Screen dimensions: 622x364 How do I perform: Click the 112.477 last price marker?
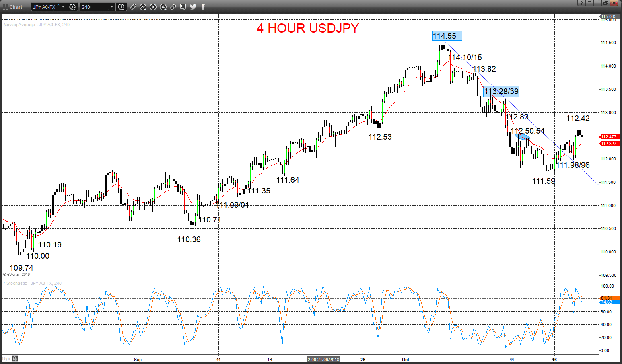(610, 137)
